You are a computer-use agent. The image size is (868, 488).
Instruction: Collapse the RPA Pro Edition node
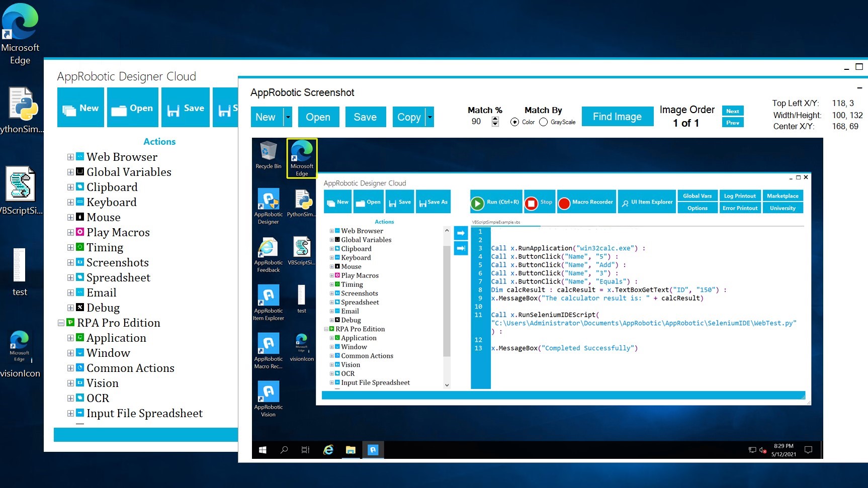coord(61,323)
